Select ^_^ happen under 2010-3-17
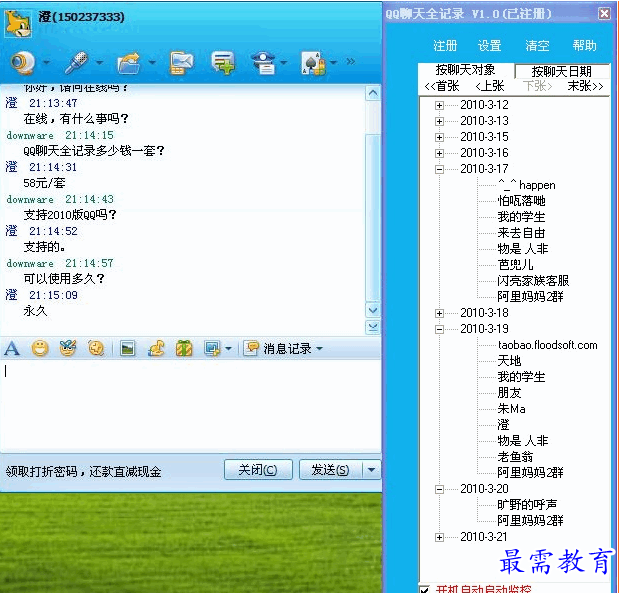Viewport: 621px width, 593px height. (x=527, y=185)
